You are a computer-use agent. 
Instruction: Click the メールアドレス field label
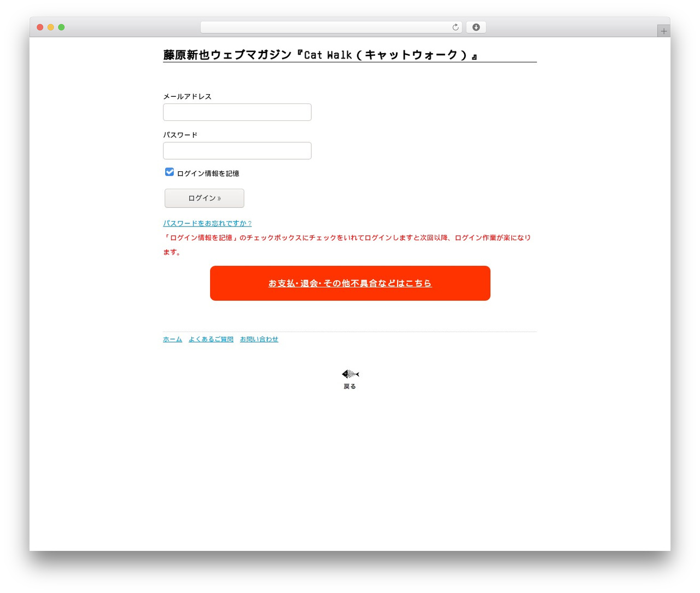click(187, 96)
